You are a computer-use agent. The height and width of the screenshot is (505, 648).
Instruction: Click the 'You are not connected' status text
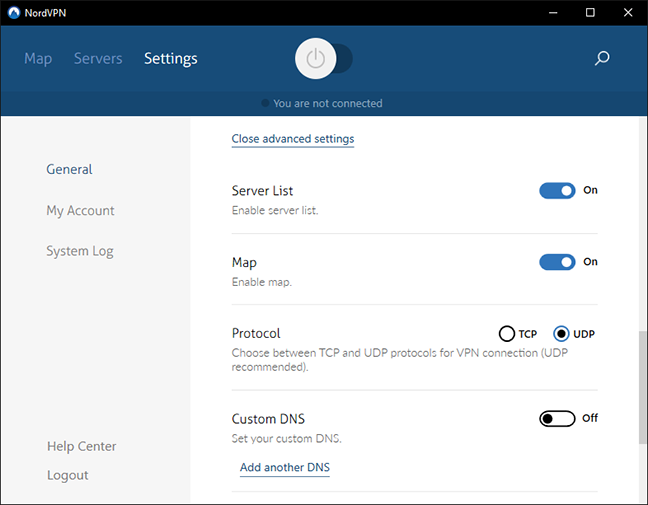click(328, 103)
